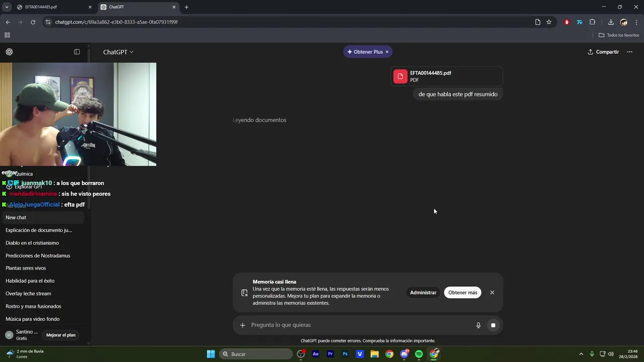Focus the 'Pregunta lo que quieras' input field
This screenshot has width=644, height=362.
360,325
